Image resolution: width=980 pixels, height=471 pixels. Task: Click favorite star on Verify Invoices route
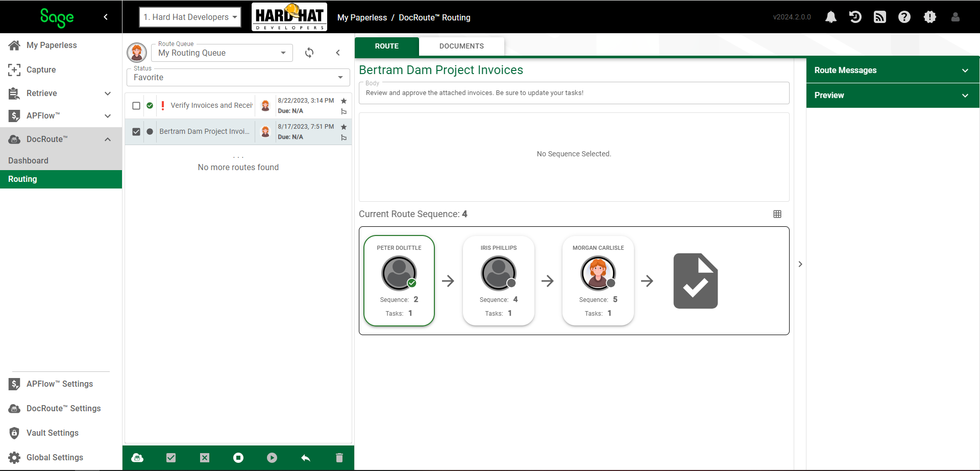(344, 101)
